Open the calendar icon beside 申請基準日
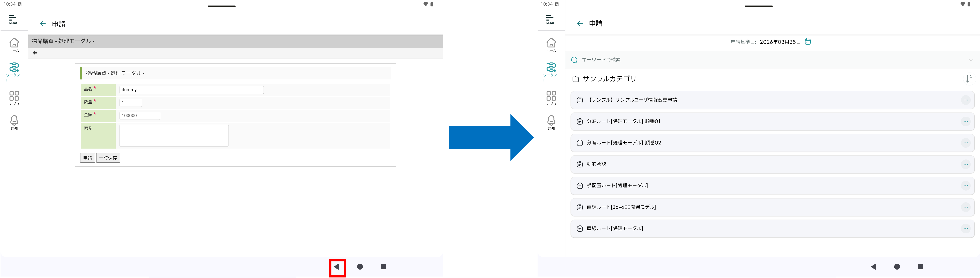This screenshot has width=980, height=278. [808, 41]
